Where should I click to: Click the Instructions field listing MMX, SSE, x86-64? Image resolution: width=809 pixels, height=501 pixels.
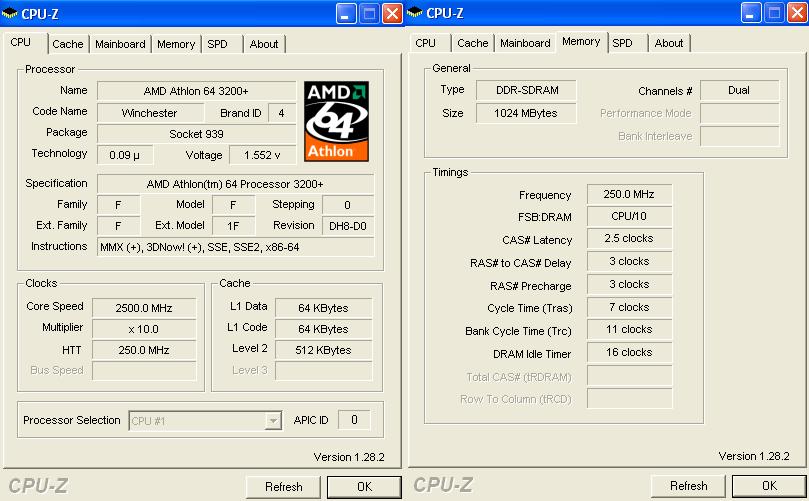[x=235, y=247]
